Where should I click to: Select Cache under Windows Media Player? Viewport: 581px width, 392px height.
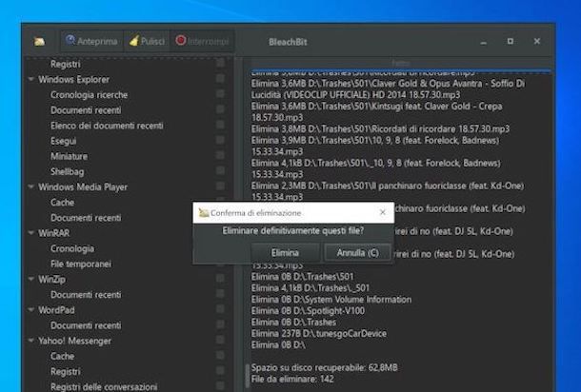(62, 202)
